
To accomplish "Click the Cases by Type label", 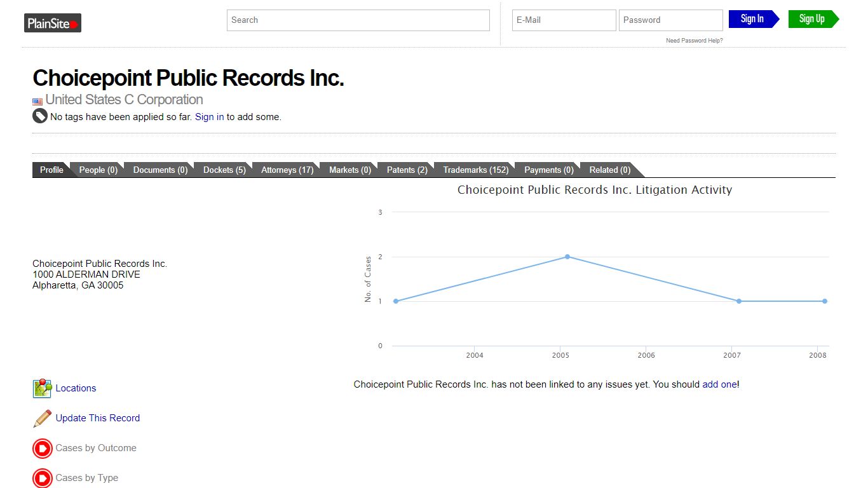I will point(86,478).
